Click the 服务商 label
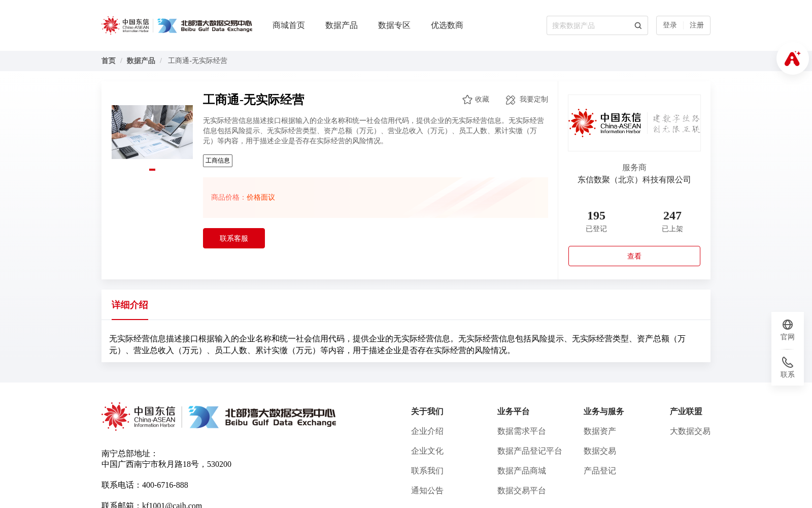 pos(634,168)
